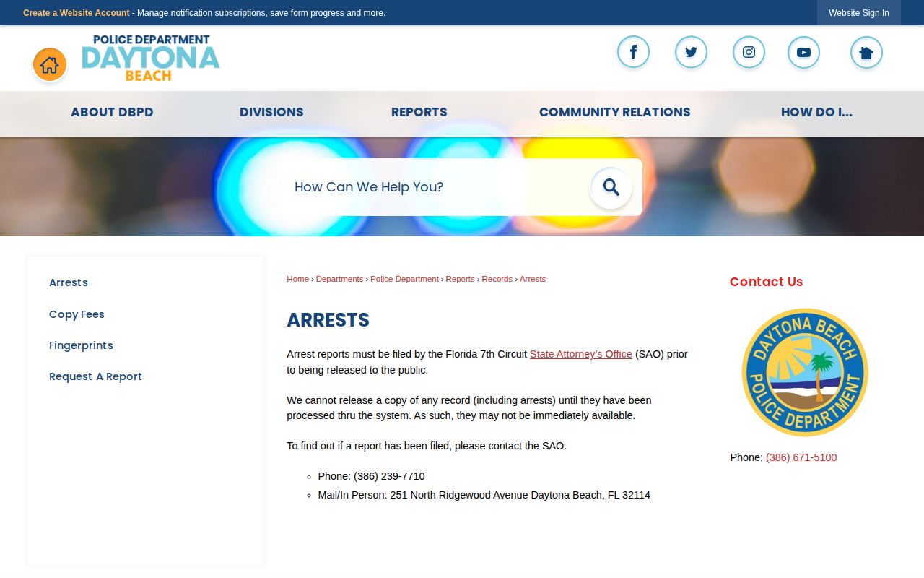The image size is (924, 578).
Task: Go to Police Department breadcrumb link
Action: [404, 279]
